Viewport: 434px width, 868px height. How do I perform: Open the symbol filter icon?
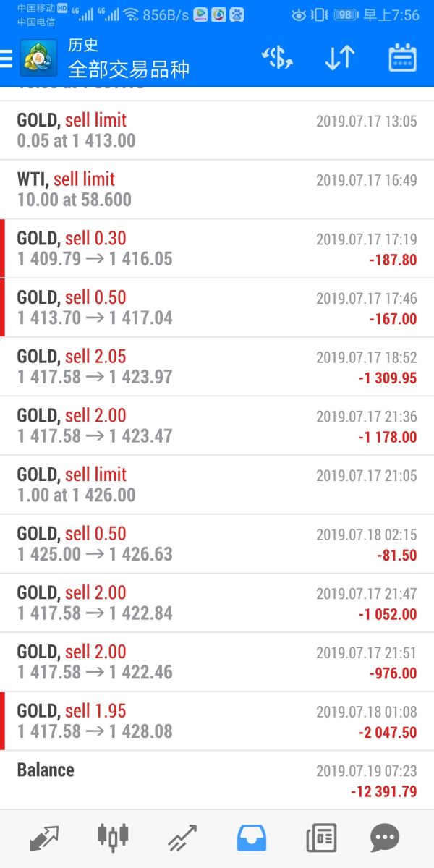click(x=277, y=59)
